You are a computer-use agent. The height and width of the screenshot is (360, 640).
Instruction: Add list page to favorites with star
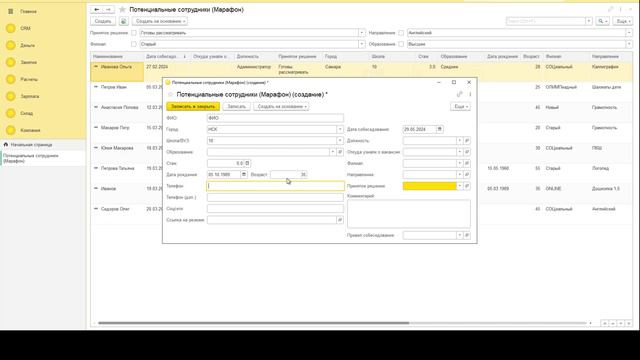(122, 9)
